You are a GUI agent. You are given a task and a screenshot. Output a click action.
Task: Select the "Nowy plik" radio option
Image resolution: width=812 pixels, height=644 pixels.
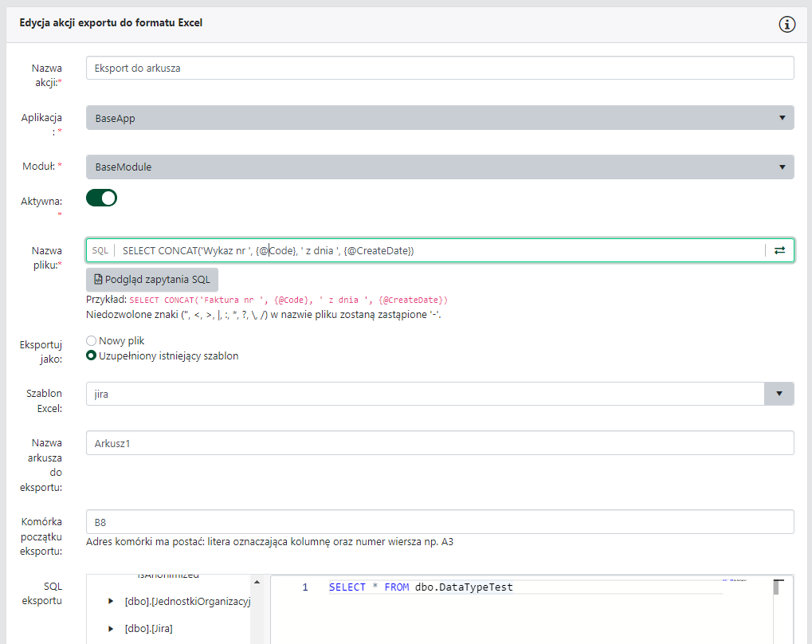click(92, 340)
